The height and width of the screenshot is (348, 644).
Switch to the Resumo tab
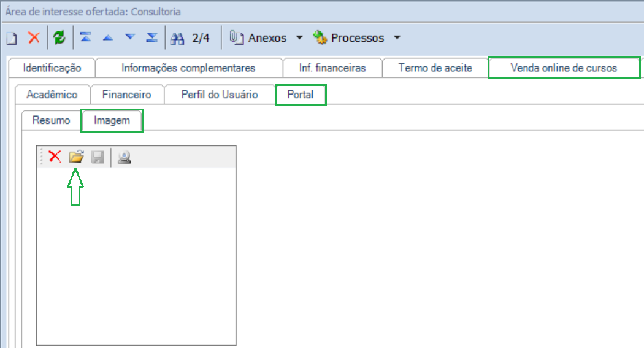click(52, 120)
